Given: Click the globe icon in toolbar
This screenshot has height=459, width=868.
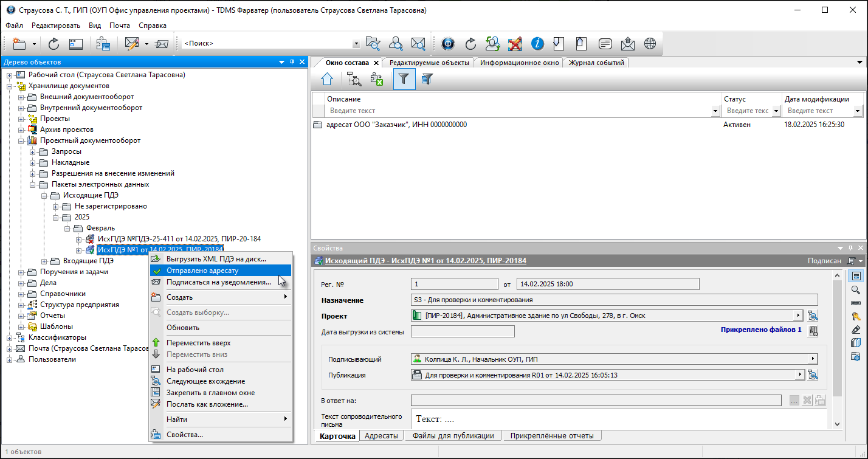Looking at the screenshot, I should (x=650, y=44).
